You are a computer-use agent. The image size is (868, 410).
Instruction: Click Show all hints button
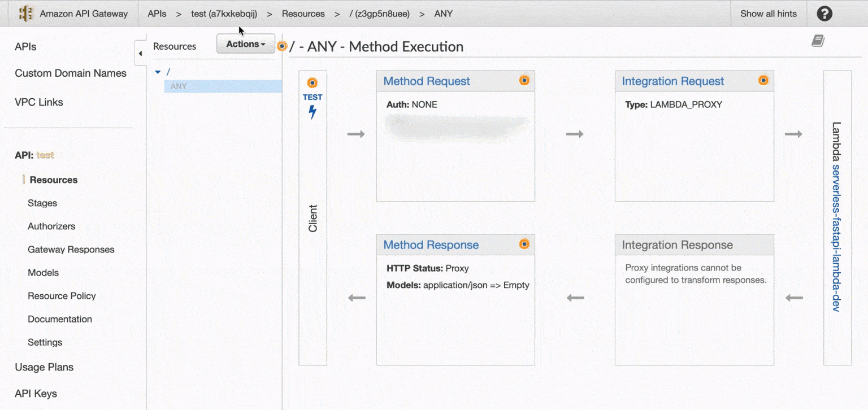point(769,14)
